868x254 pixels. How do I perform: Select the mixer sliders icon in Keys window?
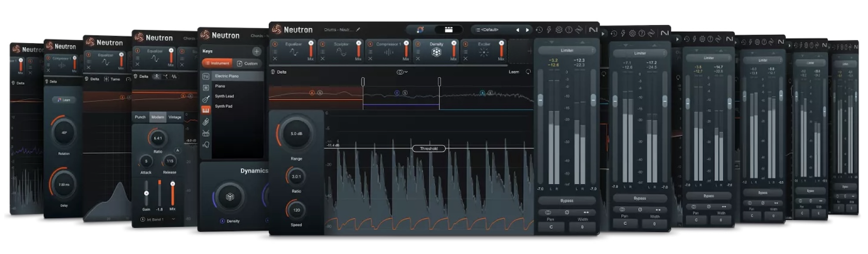tap(206, 76)
